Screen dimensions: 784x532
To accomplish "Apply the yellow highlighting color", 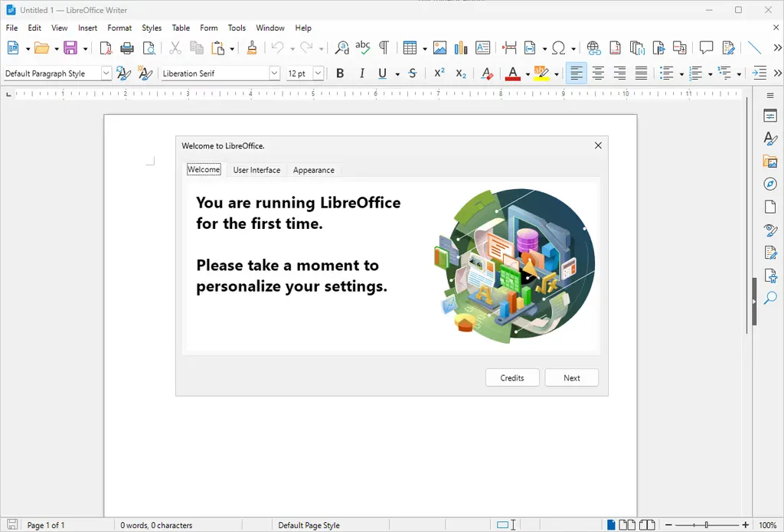I will (x=541, y=73).
